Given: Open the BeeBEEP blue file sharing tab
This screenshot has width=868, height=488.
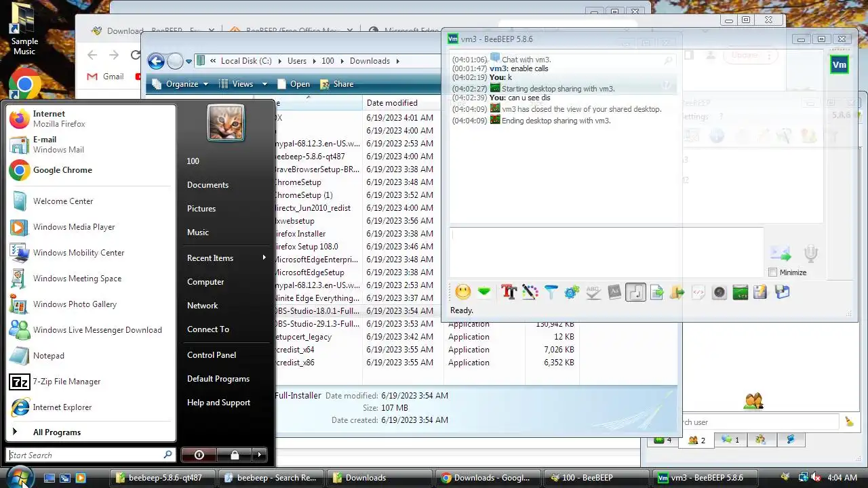Looking at the screenshot, I should (x=790, y=440).
